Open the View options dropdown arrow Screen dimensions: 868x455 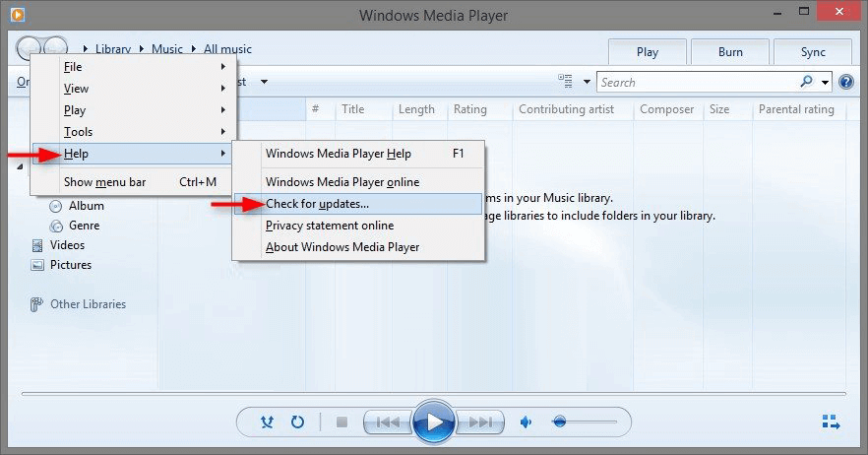(x=587, y=82)
